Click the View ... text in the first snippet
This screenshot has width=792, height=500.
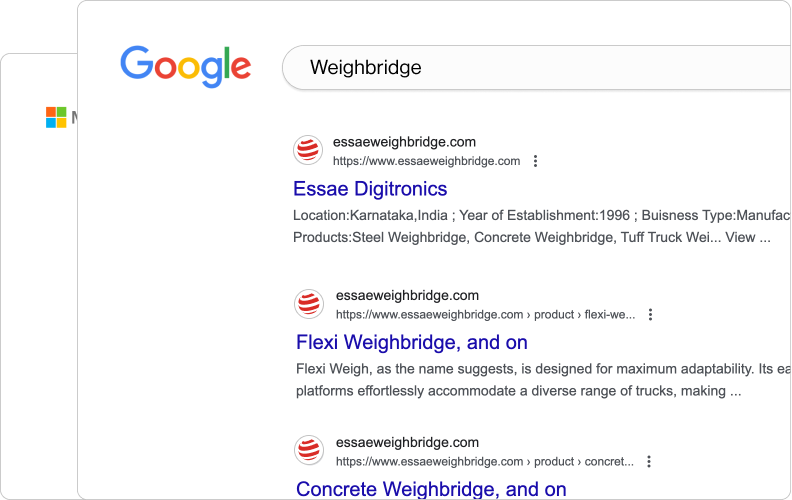point(748,237)
